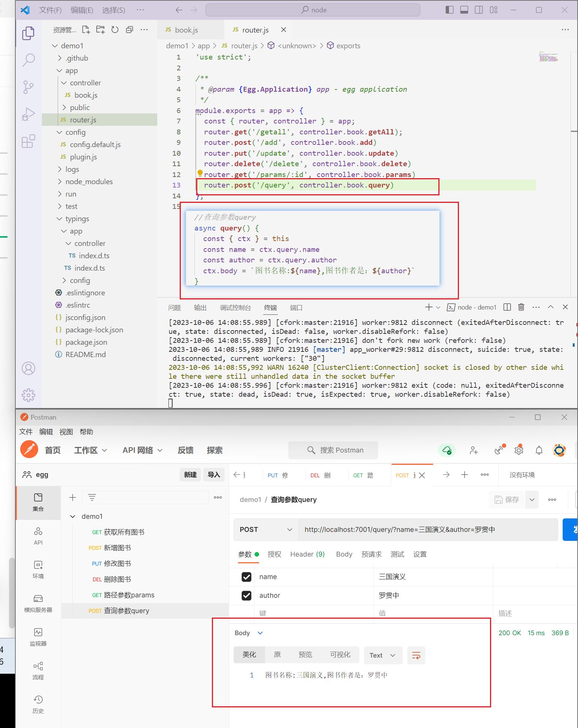Viewport: 578px width, 728px height.
Task: Open the Extensions view in VS Code
Action: click(x=28, y=141)
